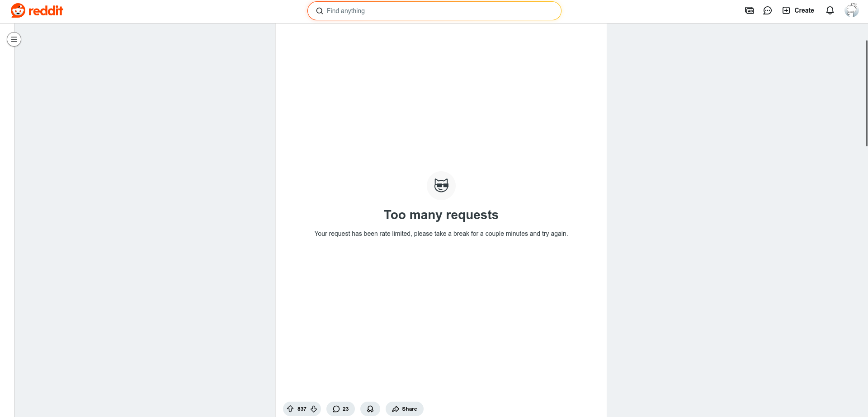Open the user avatar profile menu
868x417 pixels.
pos(851,10)
